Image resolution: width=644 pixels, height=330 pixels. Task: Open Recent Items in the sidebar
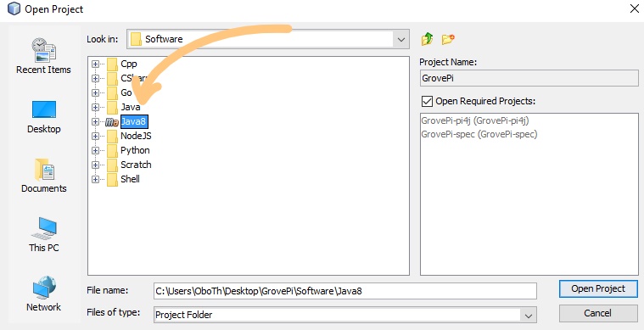point(43,55)
